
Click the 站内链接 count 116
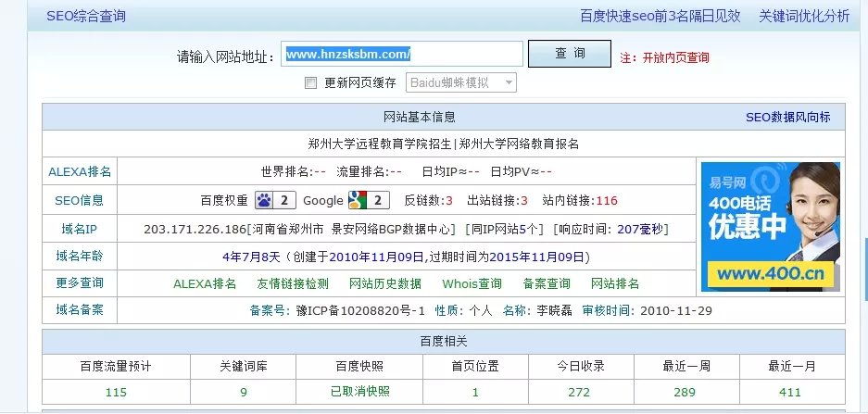point(607,201)
